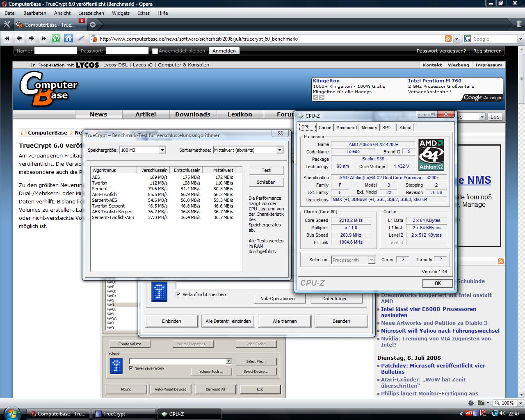This screenshot has height=420, width=525.
Task: Switch to CPU-Z About tab
Action: coord(405,128)
